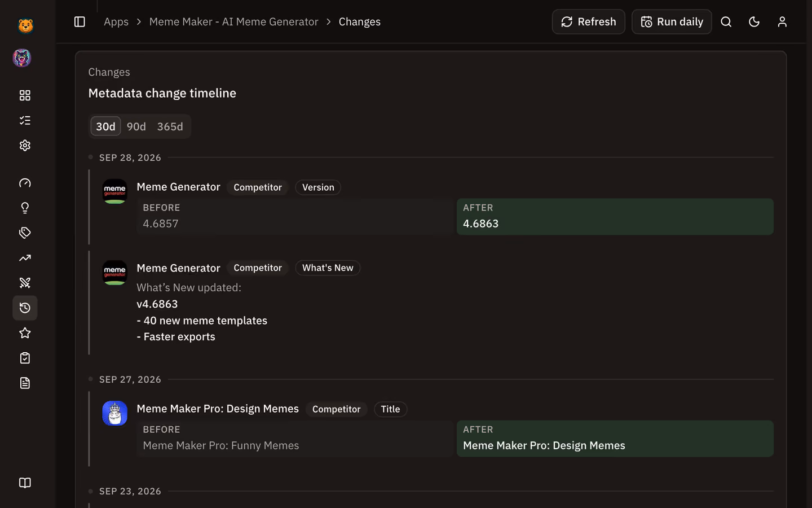Go to Apps breadcrumb

coord(116,21)
